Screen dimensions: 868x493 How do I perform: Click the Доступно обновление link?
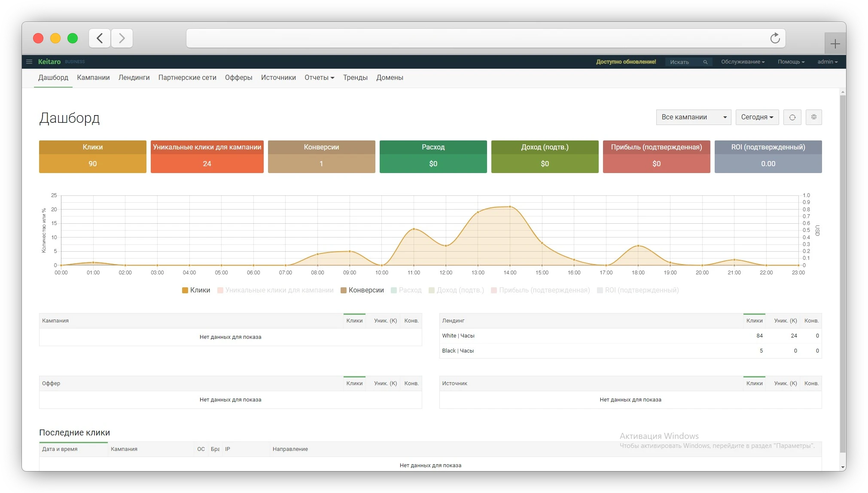tap(626, 62)
